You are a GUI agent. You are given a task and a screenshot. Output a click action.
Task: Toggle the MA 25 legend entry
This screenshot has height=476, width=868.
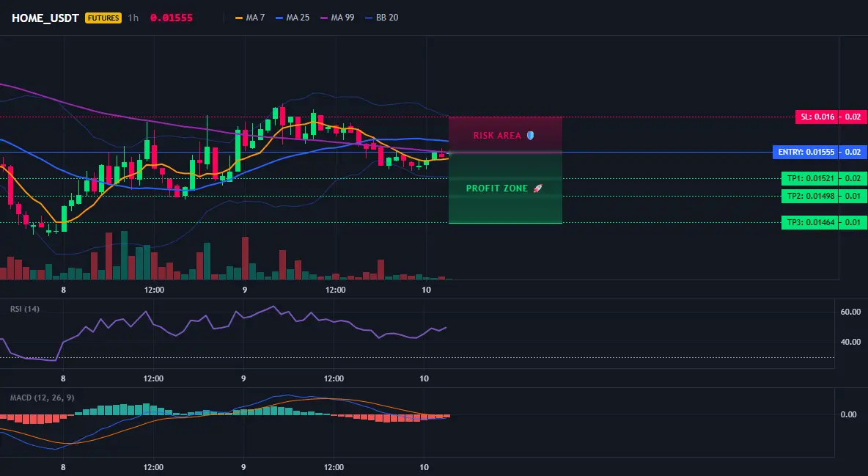(293, 18)
